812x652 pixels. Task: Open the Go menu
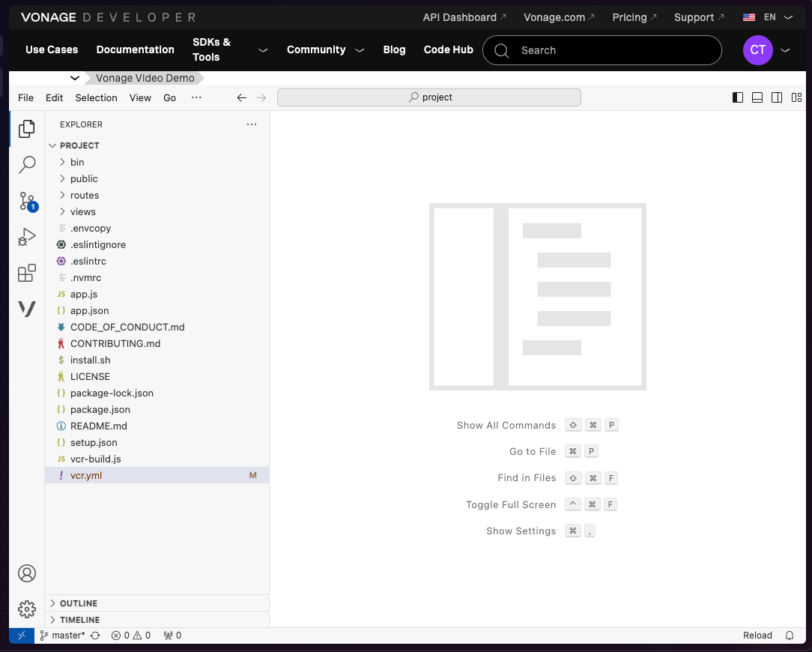pyautogui.click(x=169, y=97)
